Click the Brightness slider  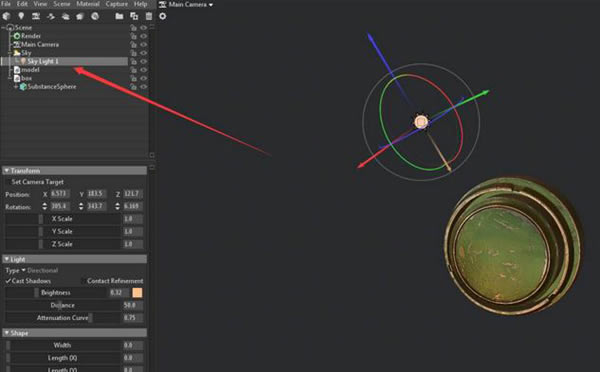(56, 293)
